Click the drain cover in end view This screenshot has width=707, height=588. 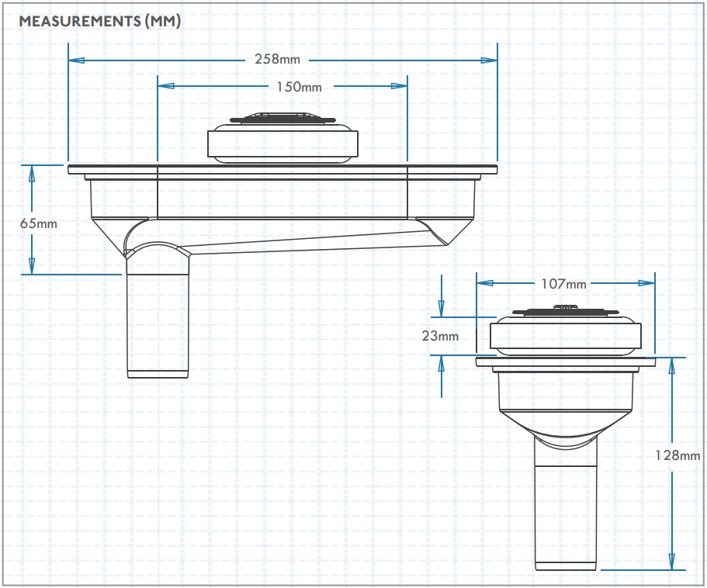566,330
